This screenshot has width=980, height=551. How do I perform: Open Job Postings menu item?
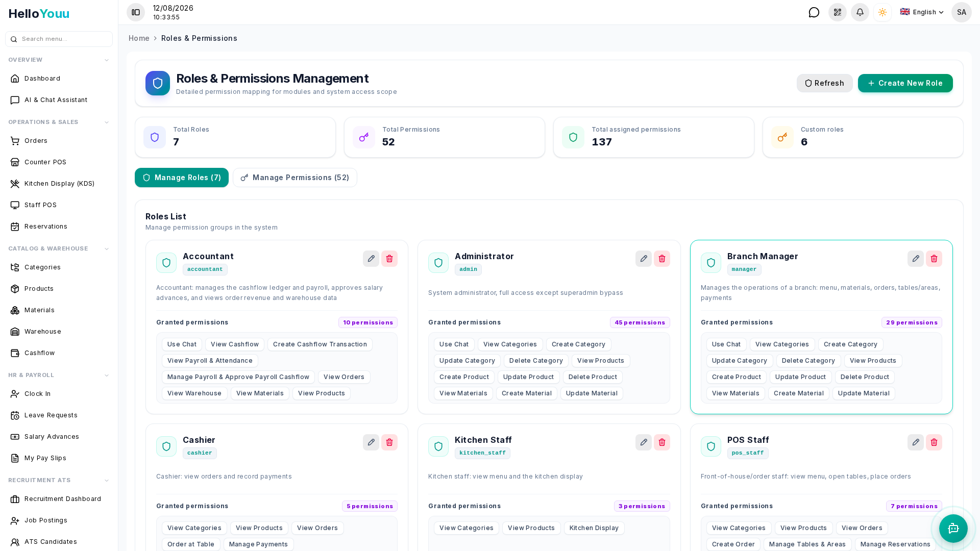[59, 520]
